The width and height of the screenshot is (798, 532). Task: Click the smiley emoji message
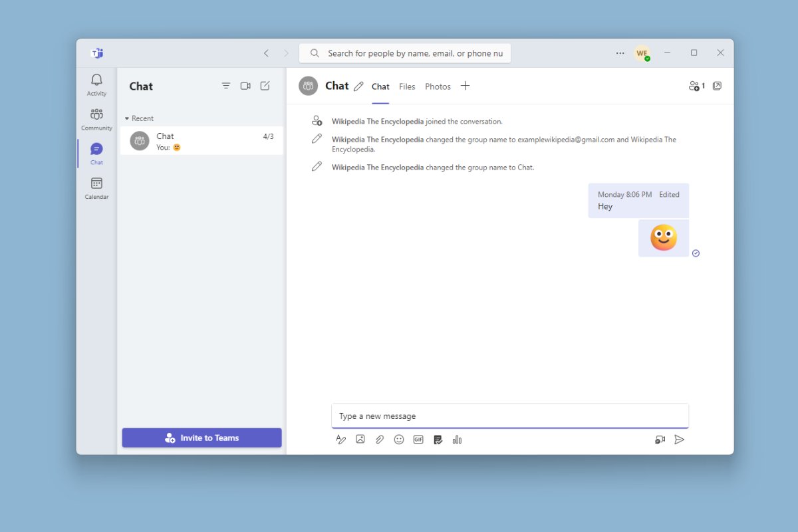pos(664,238)
